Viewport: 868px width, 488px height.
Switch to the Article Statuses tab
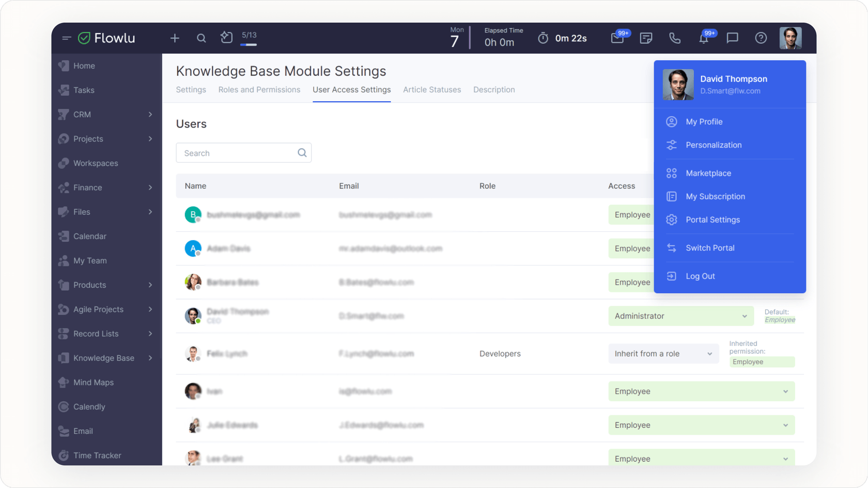432,89
